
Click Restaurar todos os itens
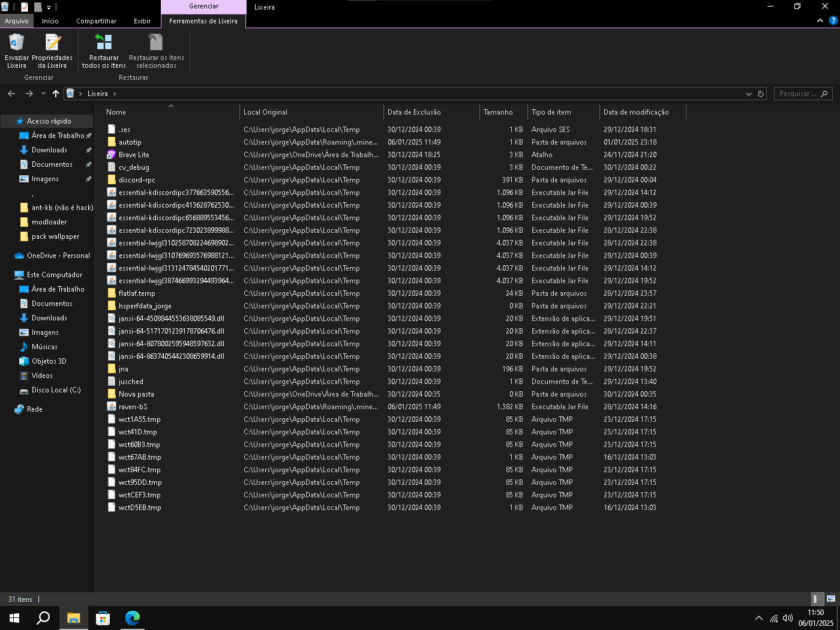(x=104, y=51)
